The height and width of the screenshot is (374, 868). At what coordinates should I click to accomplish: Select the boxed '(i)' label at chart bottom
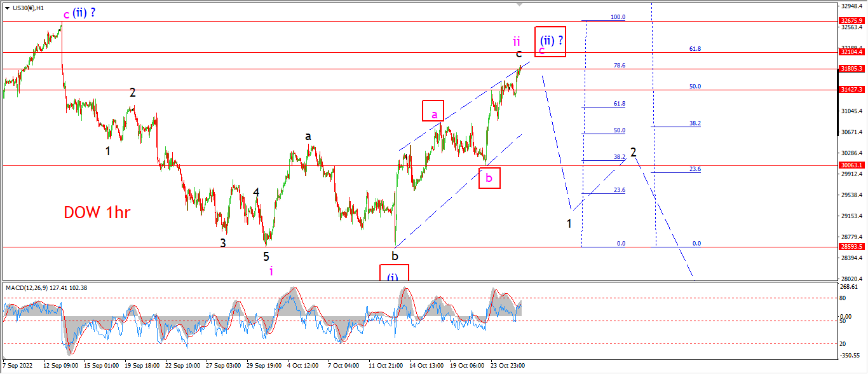tap(394, 273)
